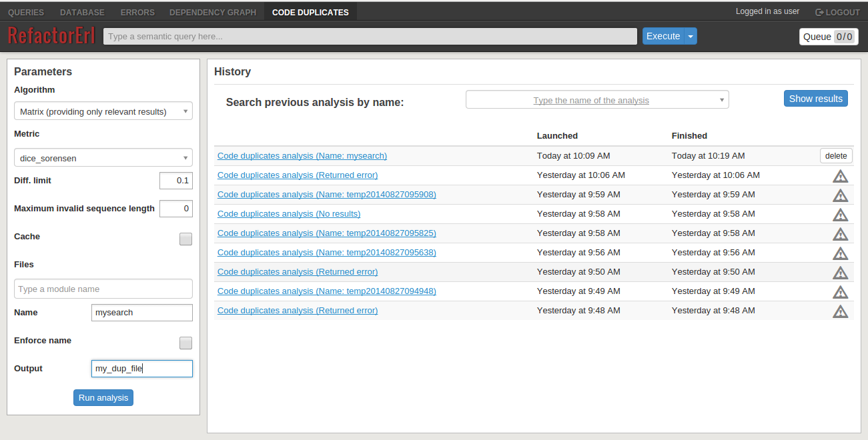Open analysis temp20140827095908 link
868x440 pixels.
327,195
